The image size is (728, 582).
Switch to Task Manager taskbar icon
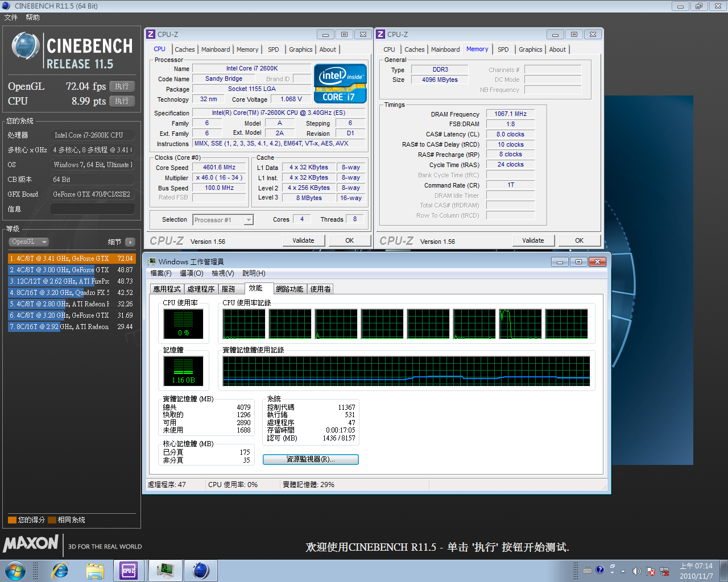click(x=166, y=570)
